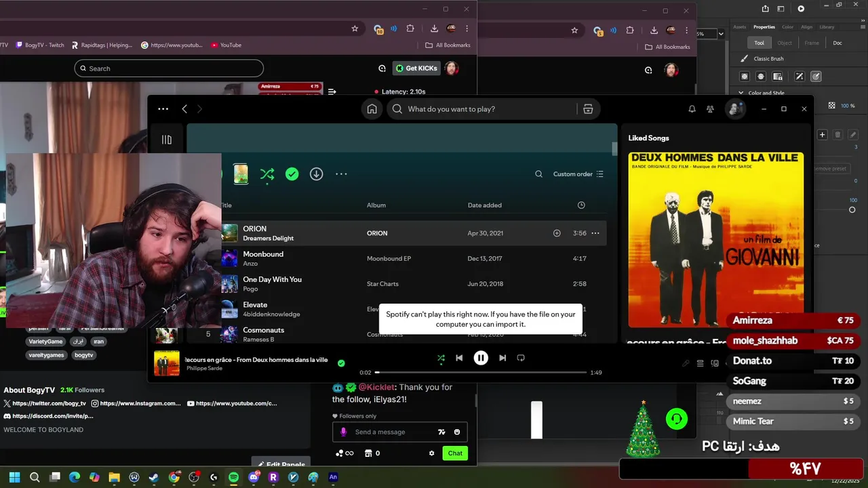
Task: Toggle repeat in the player bar
Action: click(521, 358)
